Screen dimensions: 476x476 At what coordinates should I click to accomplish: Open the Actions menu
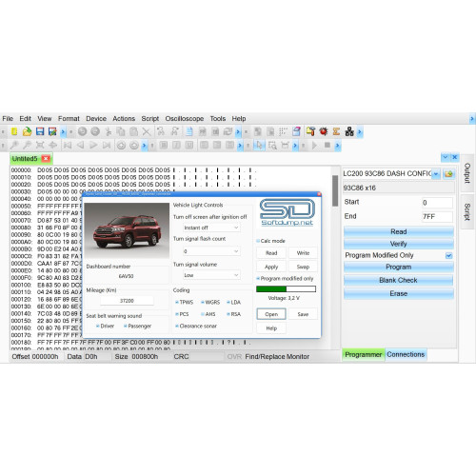[124, 119]
